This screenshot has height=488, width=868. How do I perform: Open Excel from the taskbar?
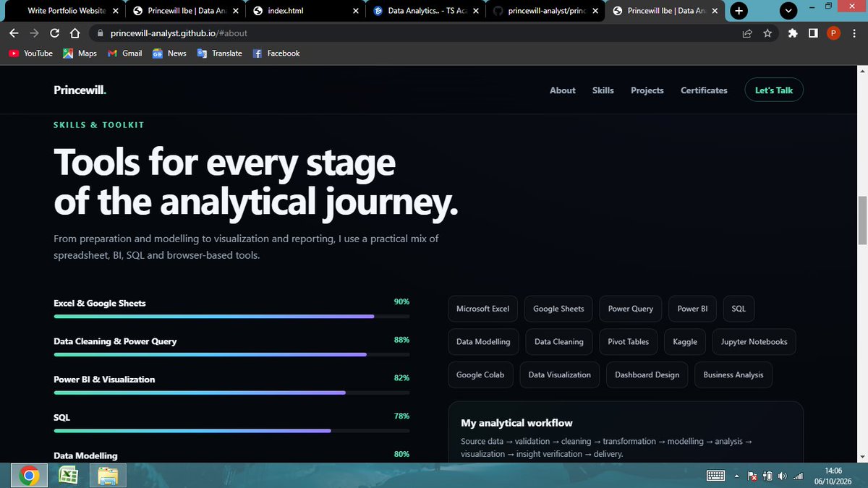pyautogui.click(x=68, y=476)
